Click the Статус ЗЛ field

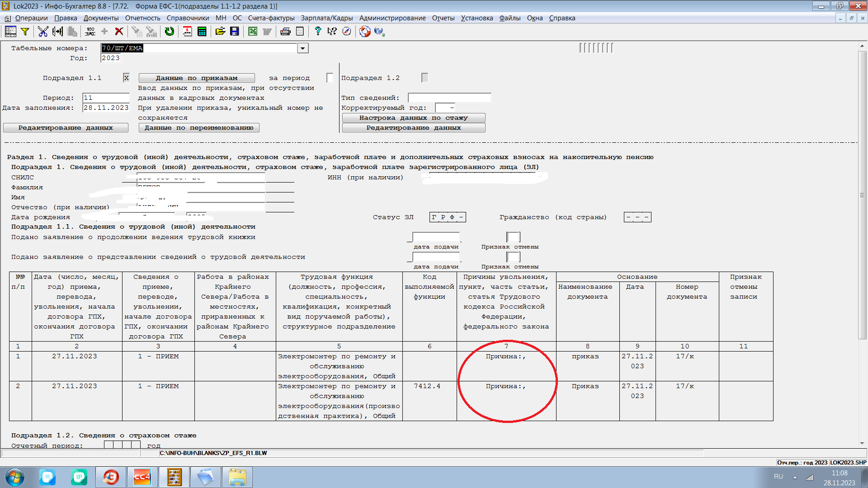(448, 217)
